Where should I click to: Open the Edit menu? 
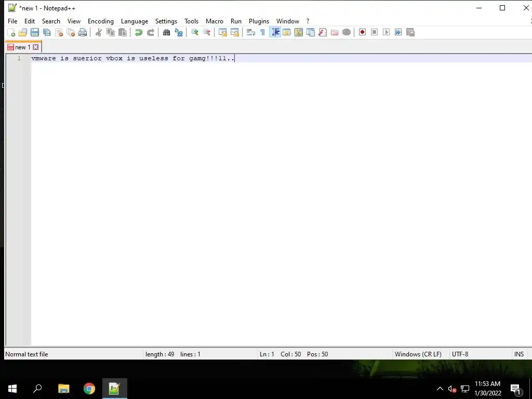tap(30, 21)
